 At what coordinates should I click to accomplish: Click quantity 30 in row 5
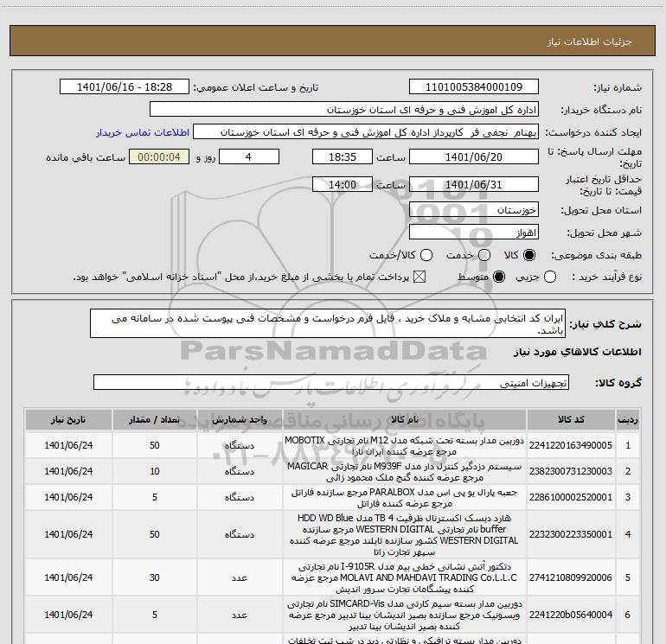(x=155, y=577)
